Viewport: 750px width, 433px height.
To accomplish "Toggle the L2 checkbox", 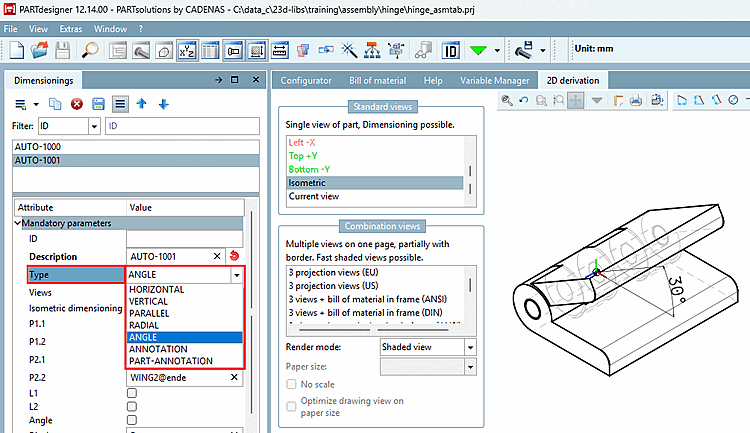I will click(132, 406).
